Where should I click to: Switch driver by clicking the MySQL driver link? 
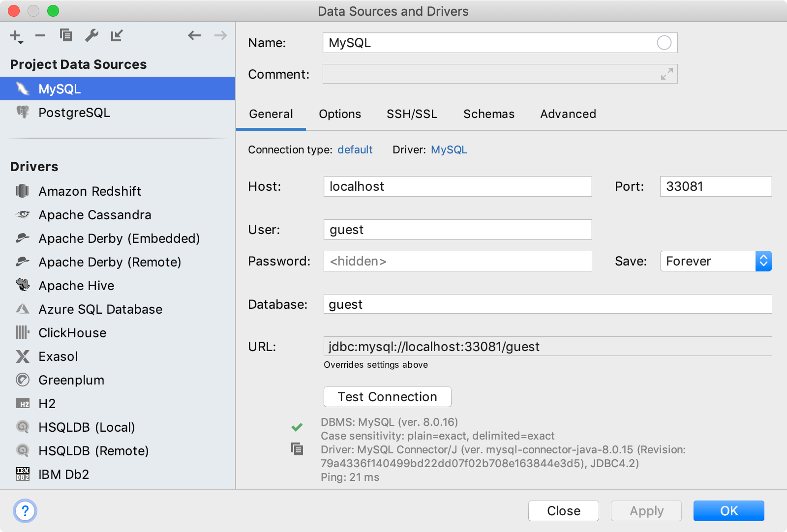449,149
